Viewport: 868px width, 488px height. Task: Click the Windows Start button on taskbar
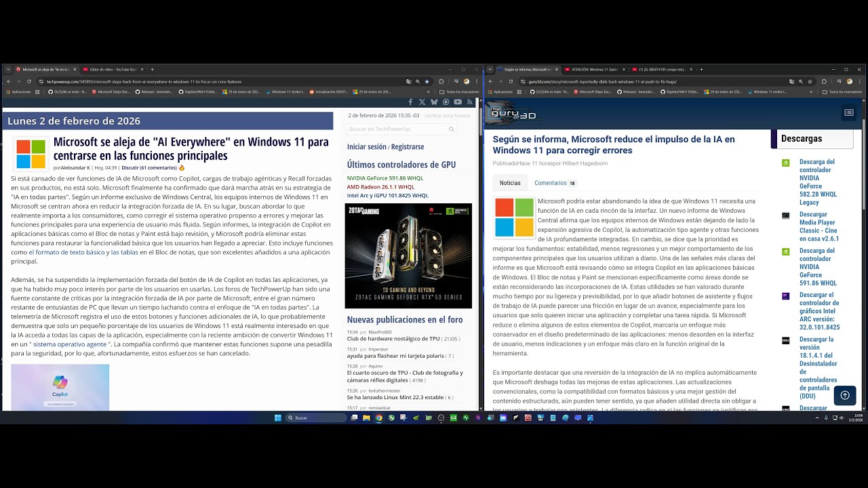click(x=278, y=418)
